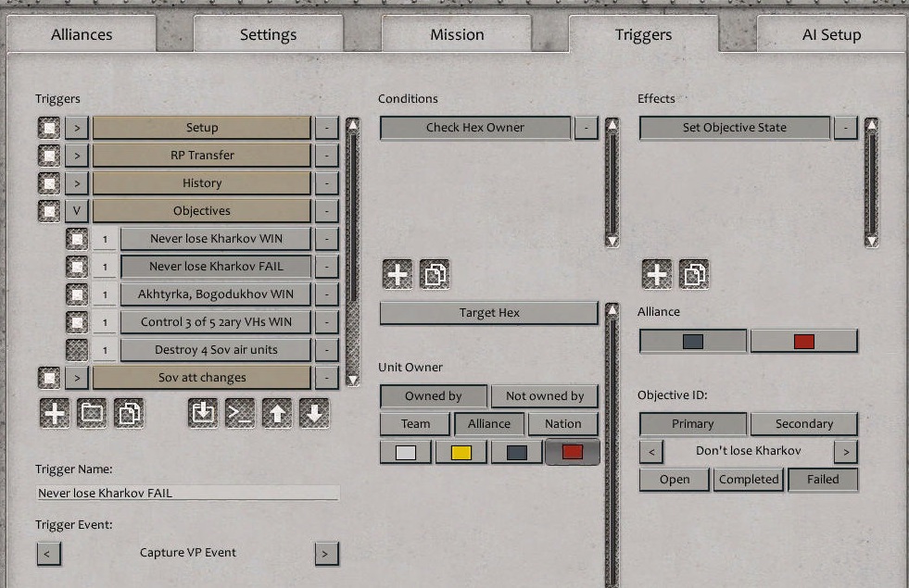Delete the Sov att changes folder

327,378
